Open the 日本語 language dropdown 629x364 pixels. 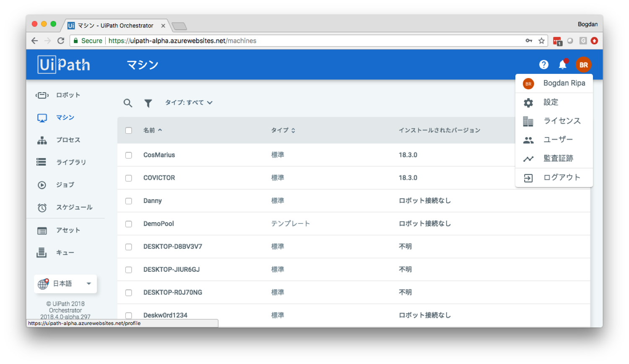click(x=66, y=284)
